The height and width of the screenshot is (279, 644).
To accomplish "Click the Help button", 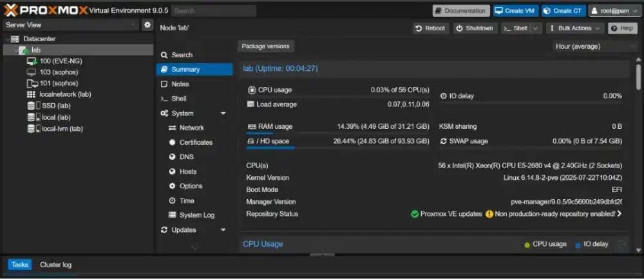I will (623, 28).
